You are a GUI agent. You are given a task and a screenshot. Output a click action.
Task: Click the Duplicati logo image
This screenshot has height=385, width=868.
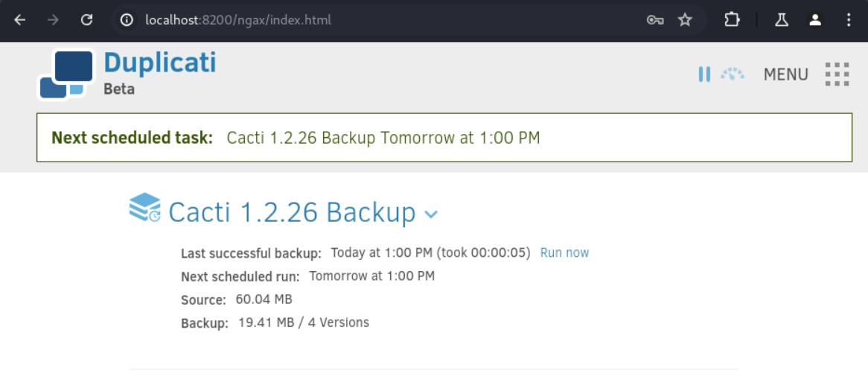[66, 74]
